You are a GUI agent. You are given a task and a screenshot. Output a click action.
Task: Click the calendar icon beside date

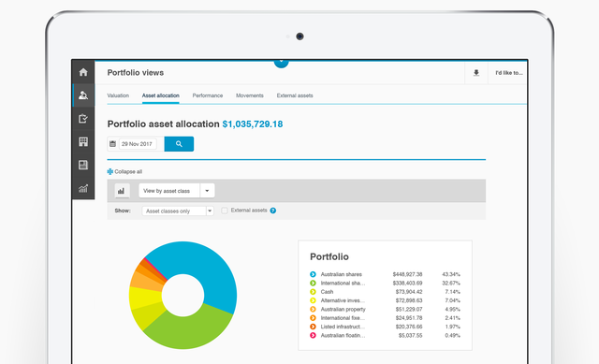coord(112,144)
